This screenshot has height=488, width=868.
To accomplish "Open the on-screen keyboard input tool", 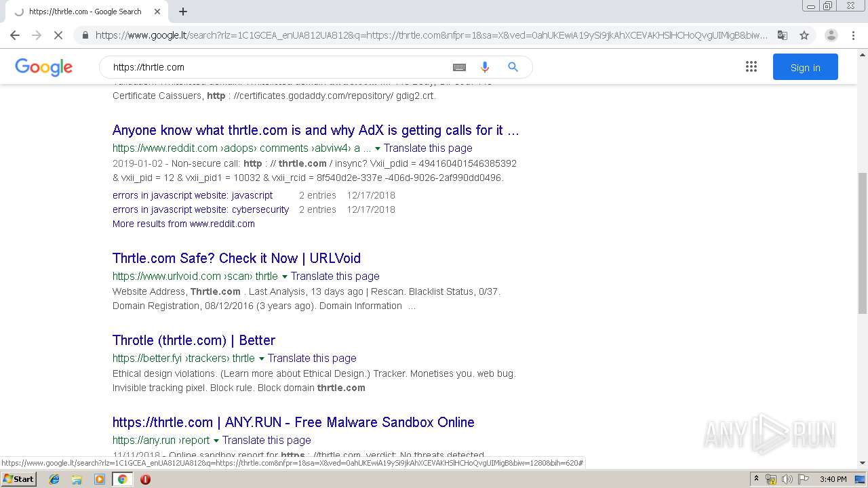I will point(459,67).
